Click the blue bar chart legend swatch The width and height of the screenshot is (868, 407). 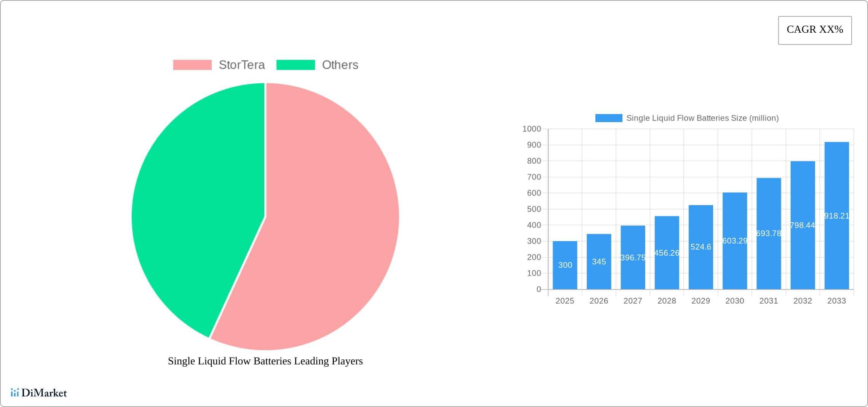(x=608, y=118)
